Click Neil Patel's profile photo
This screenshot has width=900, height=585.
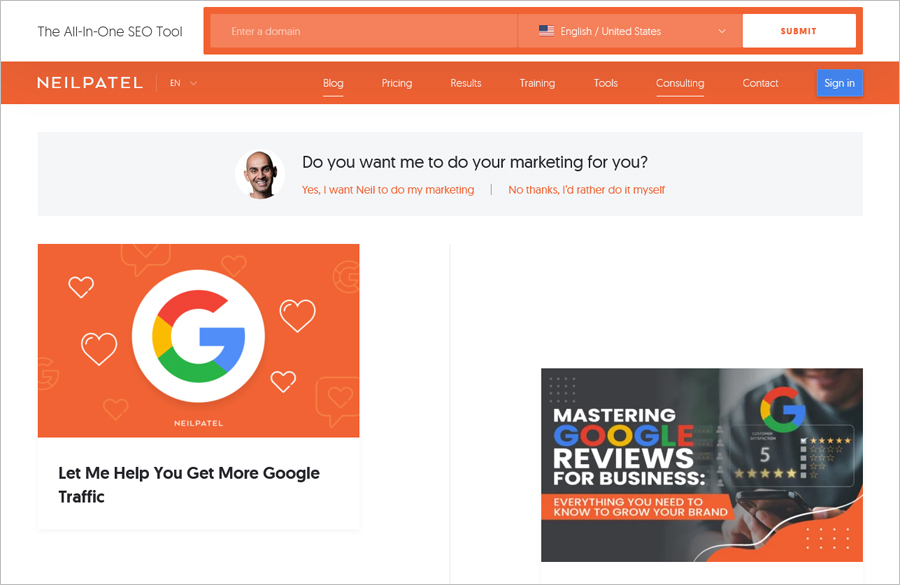click(260, 175)
